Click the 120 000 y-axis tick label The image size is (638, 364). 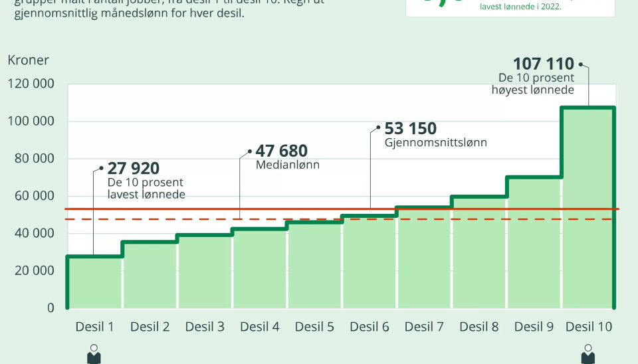click(32, 84)
